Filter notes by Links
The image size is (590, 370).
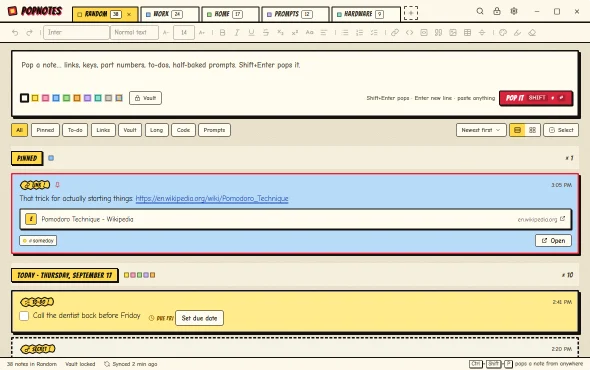click(x=103, y=130)
